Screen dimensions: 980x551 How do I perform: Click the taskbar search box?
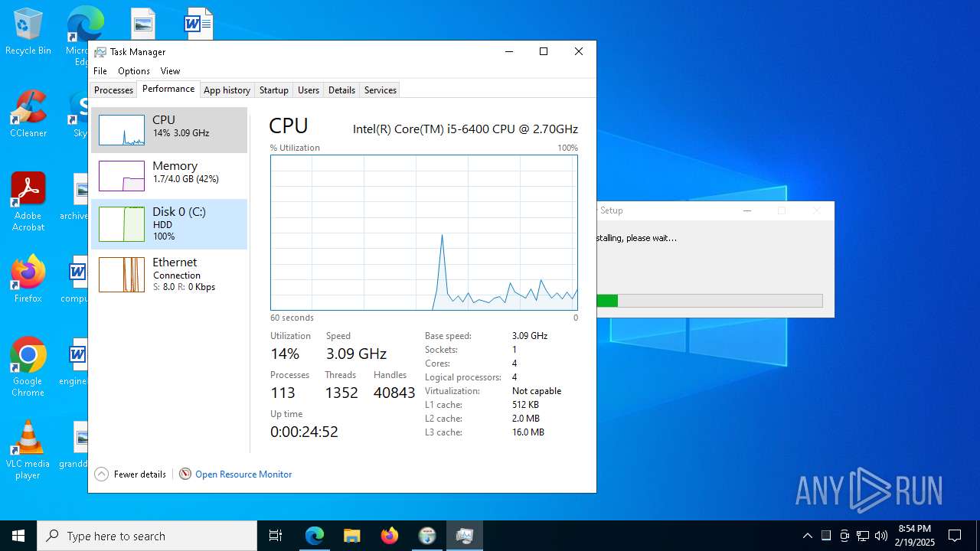click(x=147, y=536)
